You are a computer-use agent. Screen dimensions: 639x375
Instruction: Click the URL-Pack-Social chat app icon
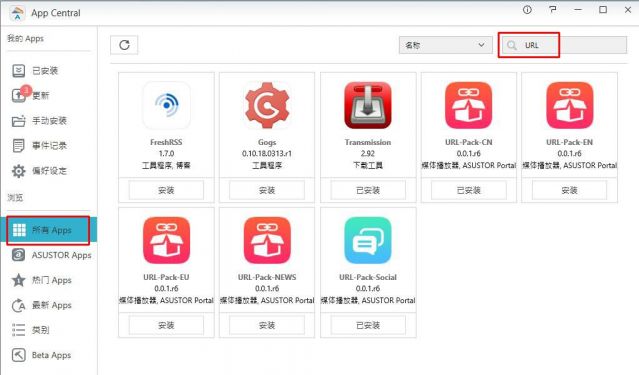368,240
